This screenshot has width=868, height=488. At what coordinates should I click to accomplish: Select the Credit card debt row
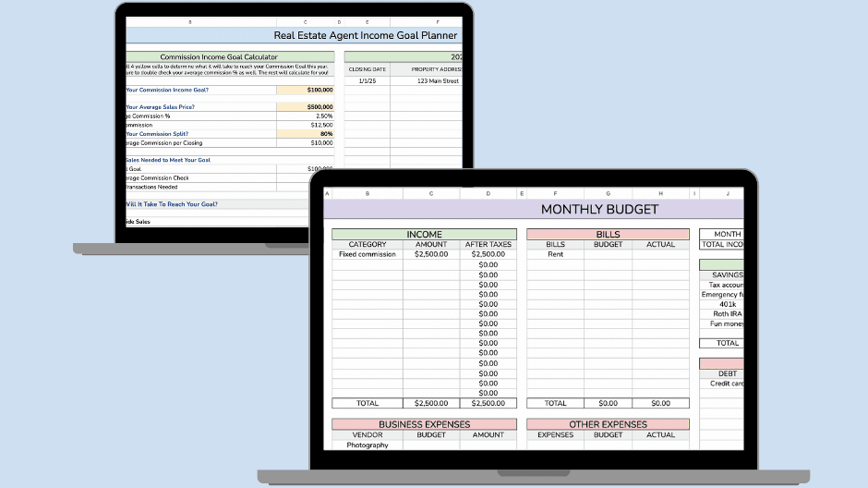722,384
